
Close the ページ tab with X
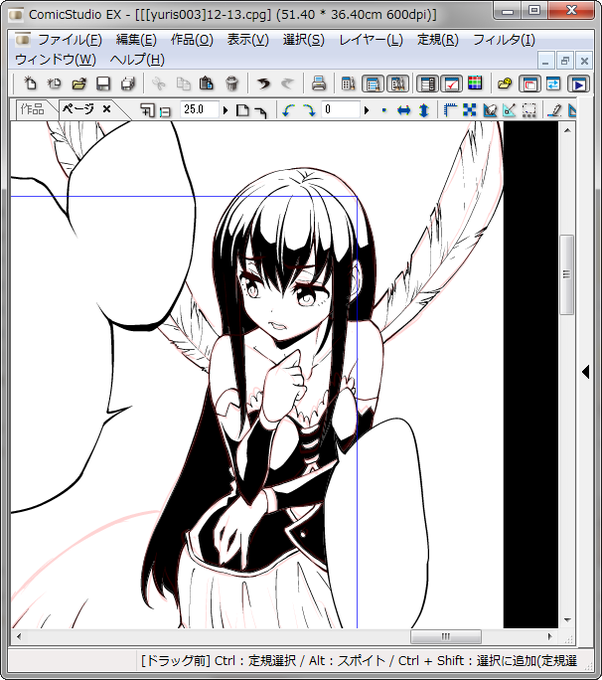(107, 109)
